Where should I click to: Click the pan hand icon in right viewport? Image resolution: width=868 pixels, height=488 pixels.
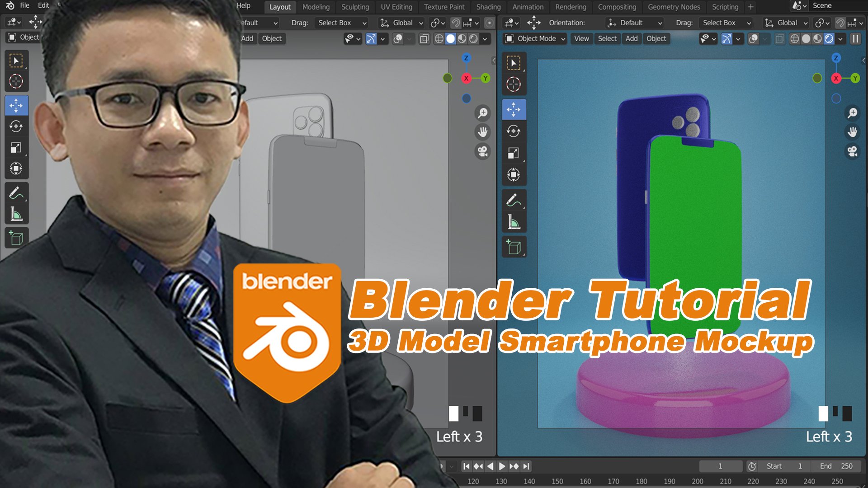coord(852,132)
